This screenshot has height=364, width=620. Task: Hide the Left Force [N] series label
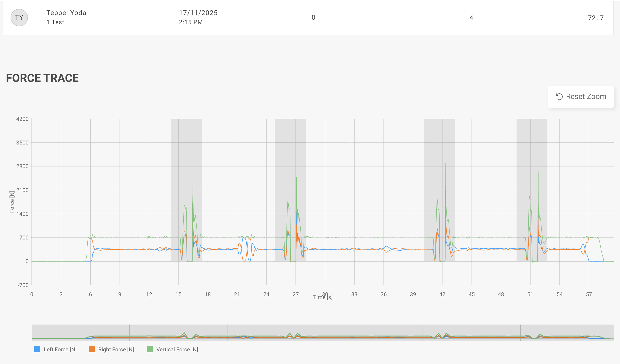60,349
